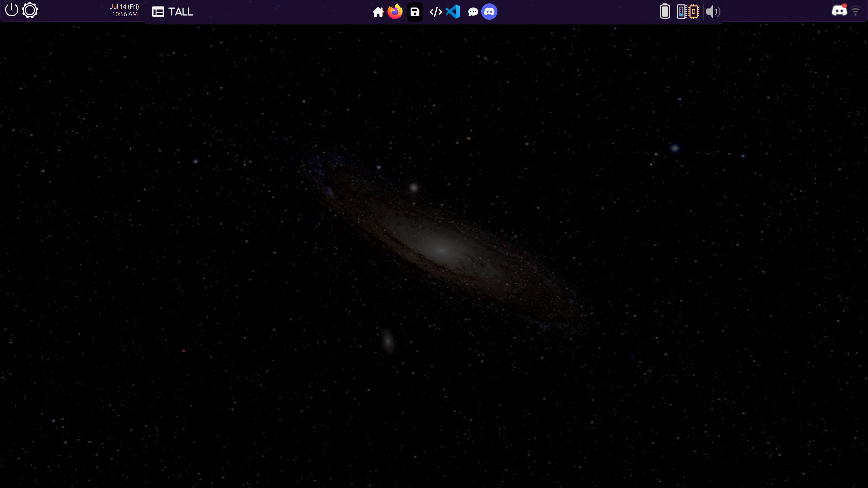Viewport: 868px width, 488px height.
Task: Click the memory usage bar icon
Action: click(681, 12)
